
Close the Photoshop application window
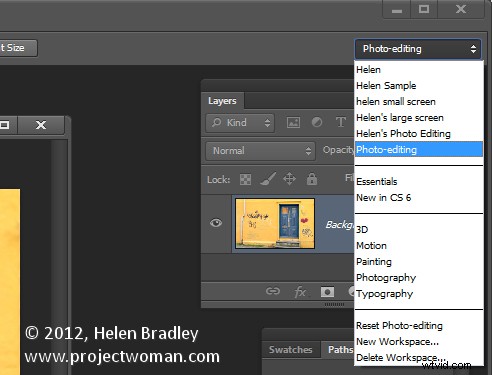pos(461,9)
